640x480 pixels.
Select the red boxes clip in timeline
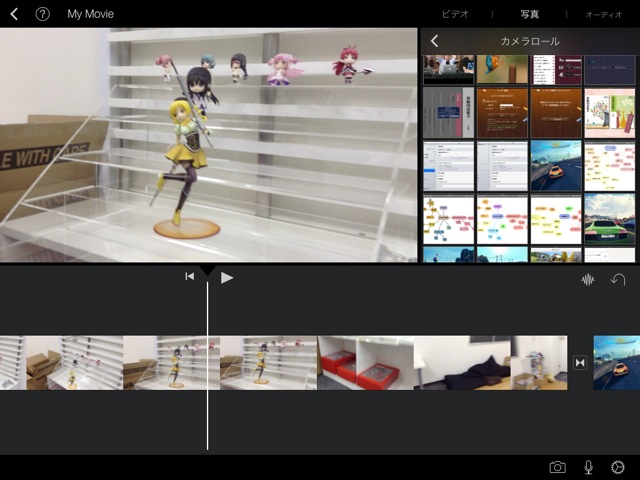pyautogui.click(x=365, y=362)
